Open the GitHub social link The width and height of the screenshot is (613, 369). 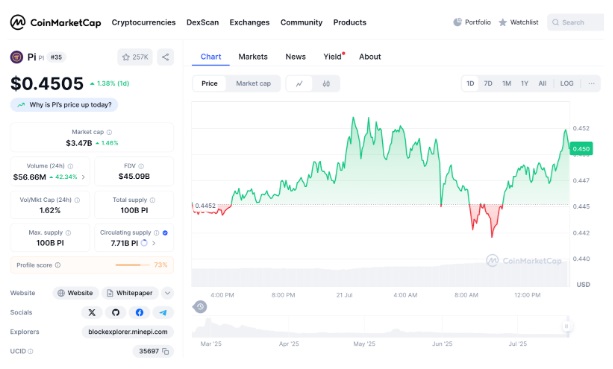click(115, 312)
